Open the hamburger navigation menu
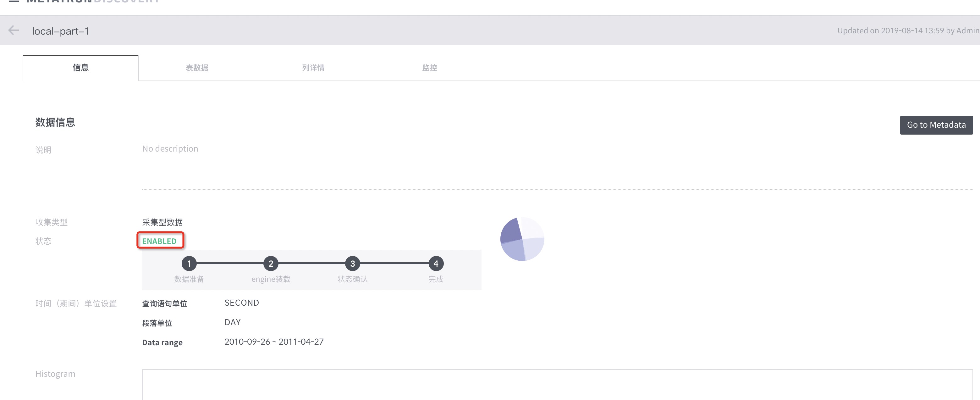 click(x=14, y=1)
